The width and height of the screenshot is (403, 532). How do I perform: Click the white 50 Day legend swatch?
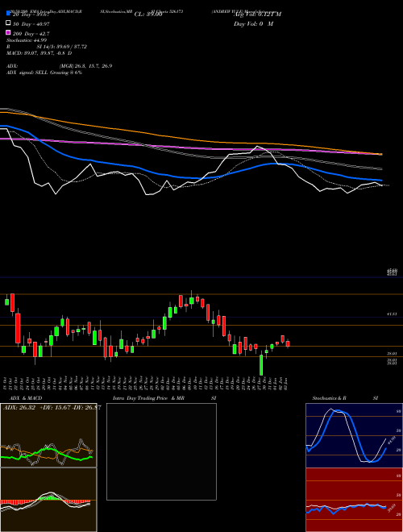(x=9, y=23)
